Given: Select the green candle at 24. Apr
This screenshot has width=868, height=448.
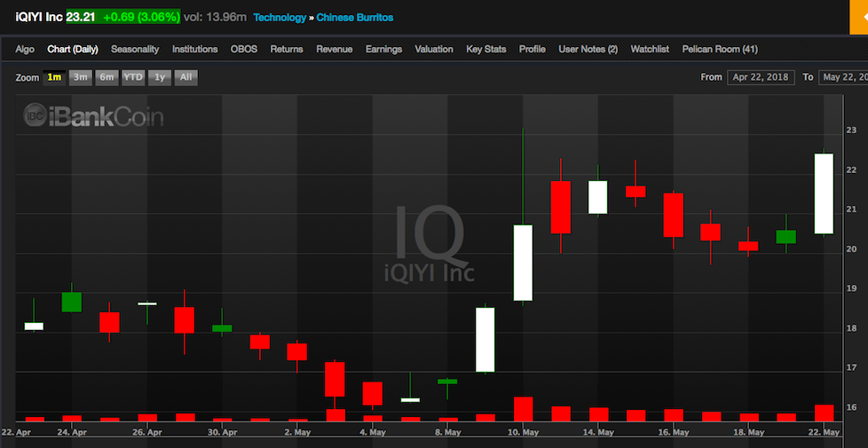Looking at the screenshot, I should coord(72,302).
